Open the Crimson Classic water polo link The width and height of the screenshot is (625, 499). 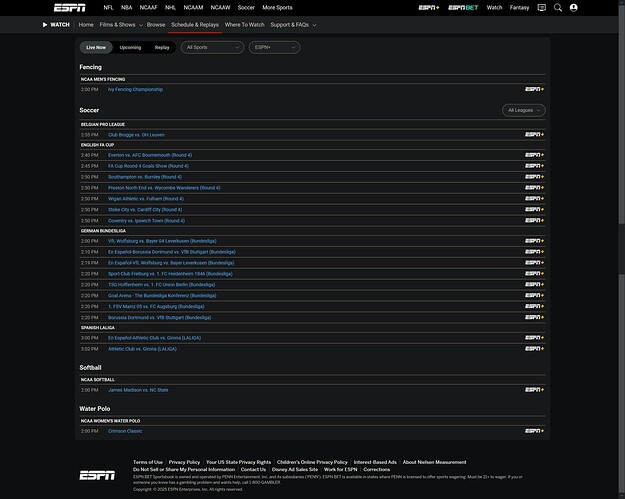125,431
